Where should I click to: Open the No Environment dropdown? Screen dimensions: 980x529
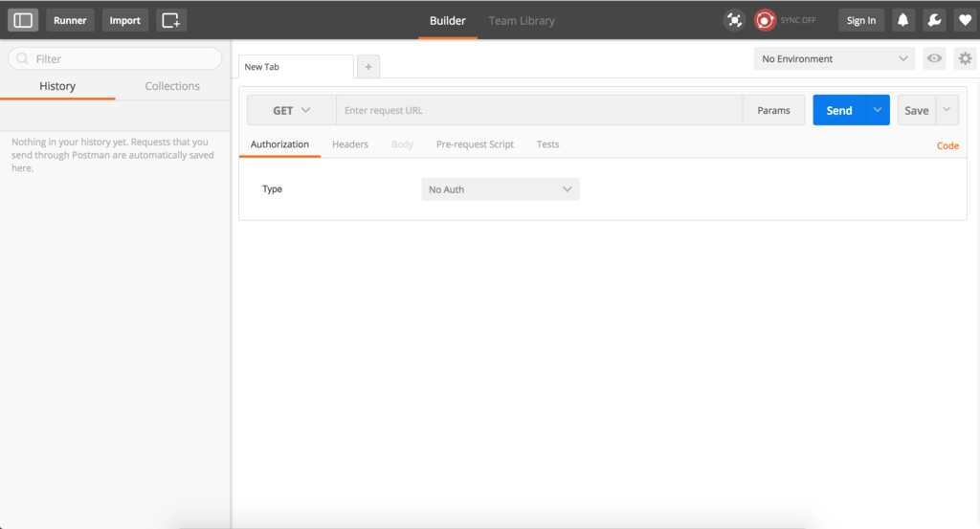pos(835,58)
